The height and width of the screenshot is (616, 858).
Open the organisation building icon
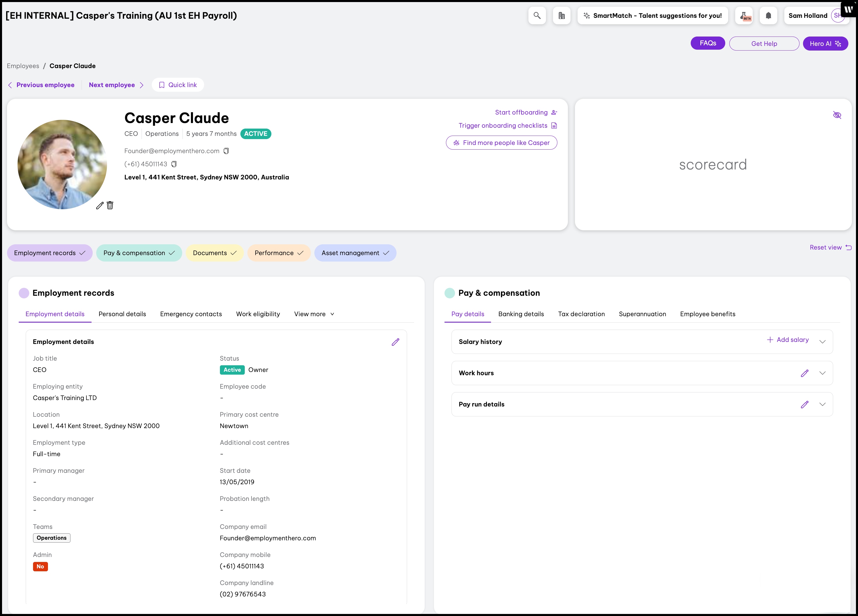pyautogui.click(x=561, y=15)
